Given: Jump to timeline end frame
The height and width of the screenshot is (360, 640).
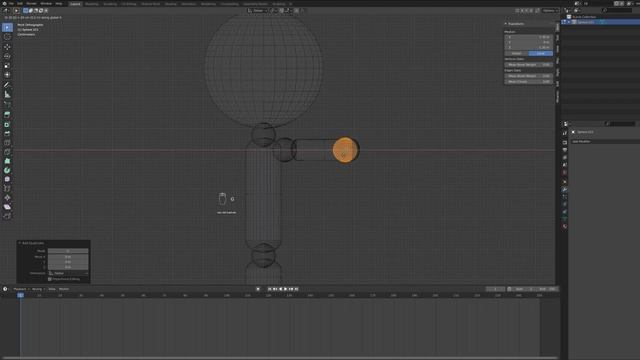Looking at the screenshot, I should click(x=296, y=289).
